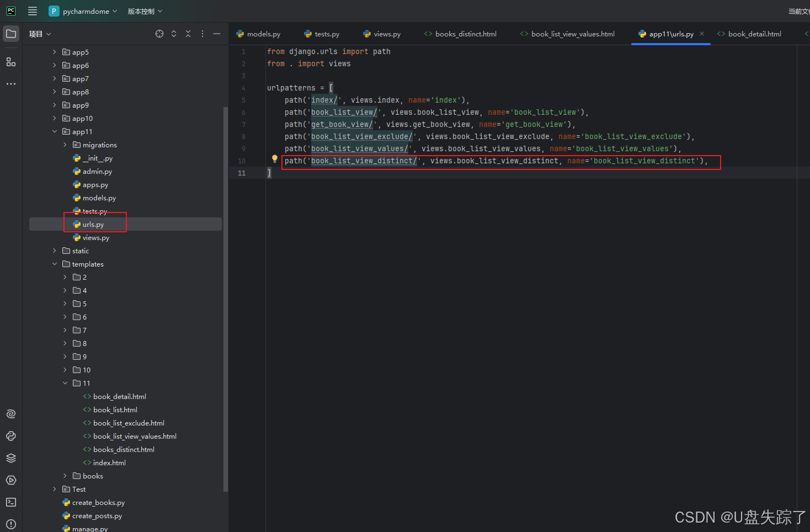This screenshot has height=532, width=810.
Task: Switch to the models.py tab
Action: (258, 34)
